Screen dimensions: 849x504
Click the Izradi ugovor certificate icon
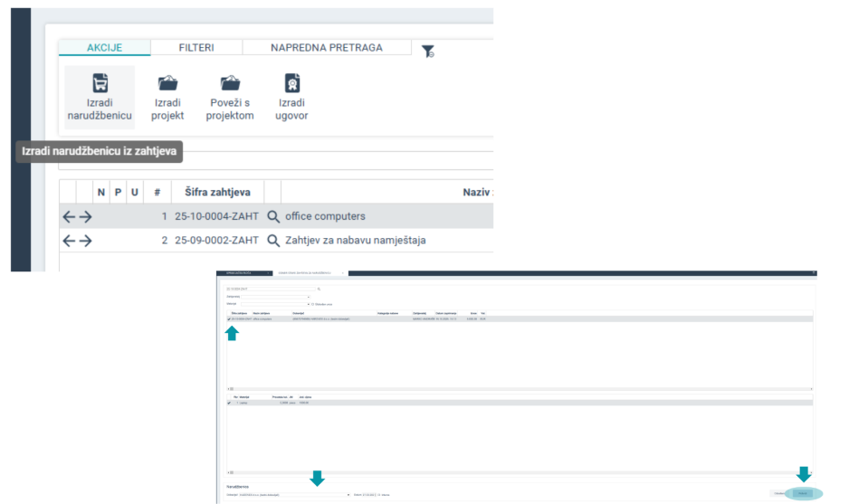(x=292, y=83)
